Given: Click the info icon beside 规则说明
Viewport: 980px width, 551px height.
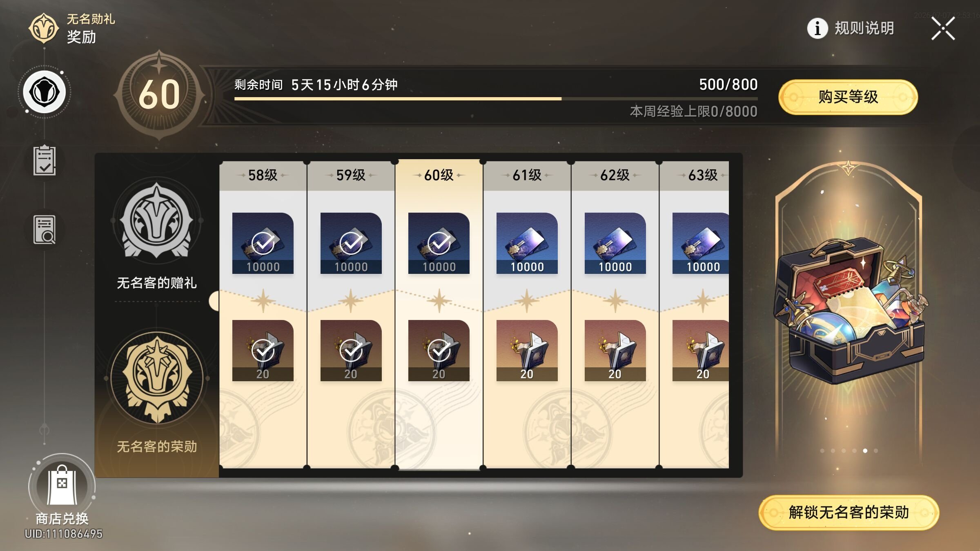Looking at the screenshot, I should coord(817,28).
